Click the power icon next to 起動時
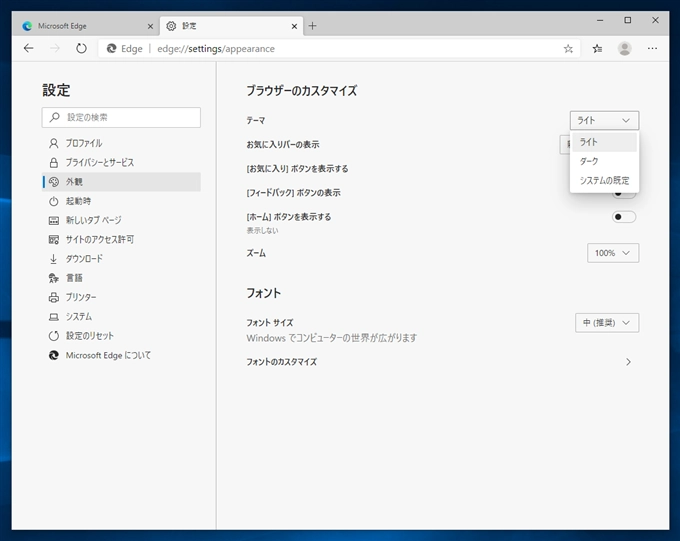Screen dimensions: 680x541 (x=53, y=201)
